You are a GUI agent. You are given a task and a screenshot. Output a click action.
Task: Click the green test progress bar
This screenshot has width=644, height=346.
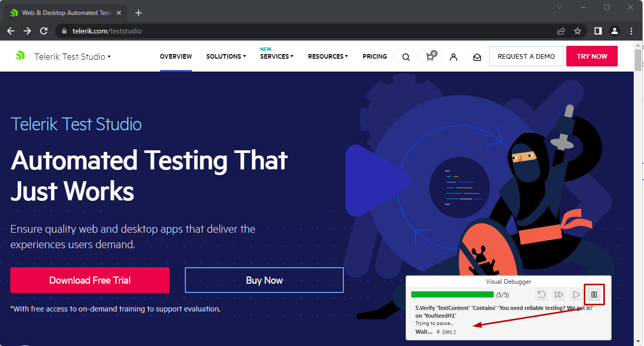tap(452, 295)
